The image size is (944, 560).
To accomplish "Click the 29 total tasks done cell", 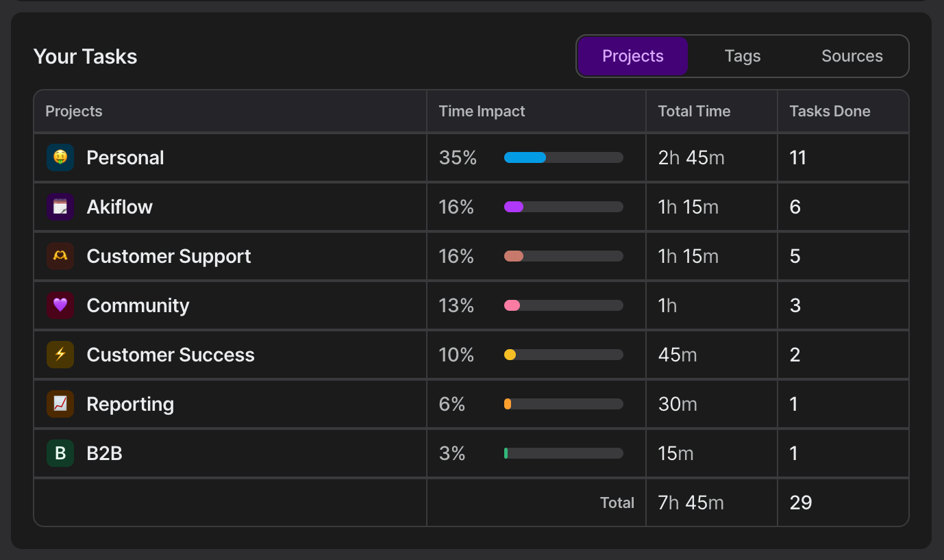I will pos(801,502).
